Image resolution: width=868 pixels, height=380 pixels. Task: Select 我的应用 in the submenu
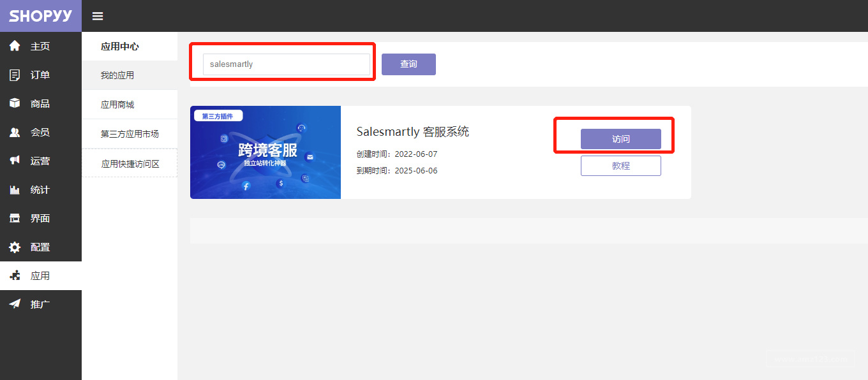[x=130, y=75]
